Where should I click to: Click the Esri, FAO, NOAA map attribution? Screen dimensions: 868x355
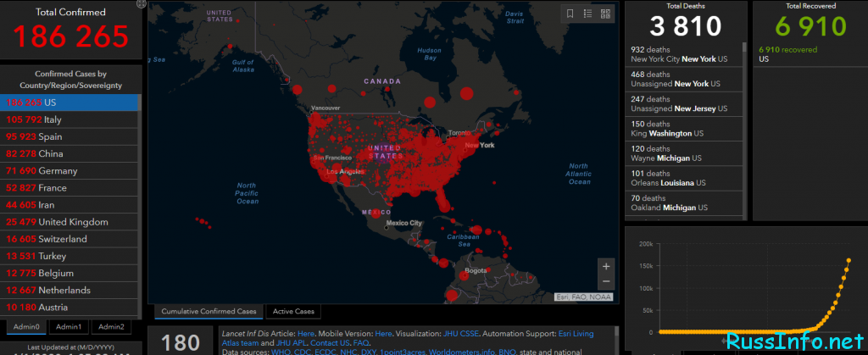[x=584, y=297]
